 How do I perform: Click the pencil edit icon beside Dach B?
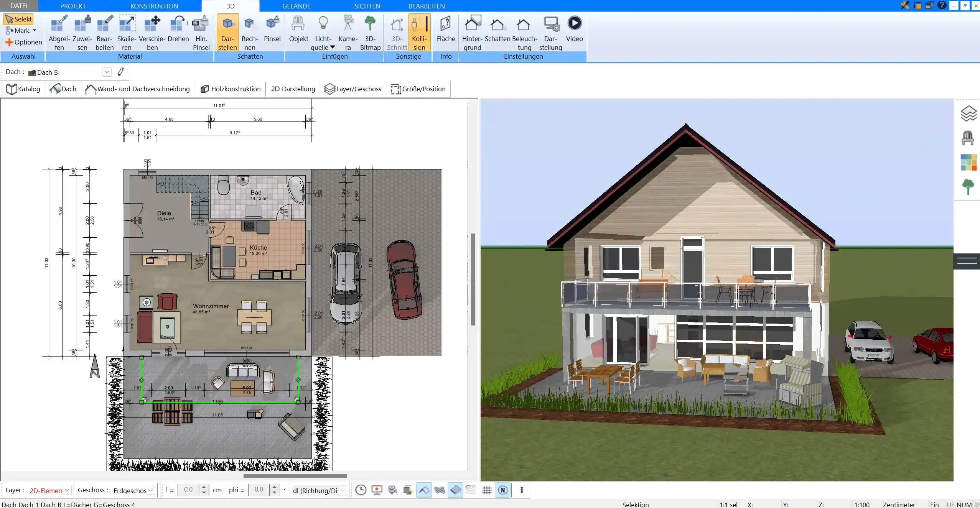coord(121,72)
